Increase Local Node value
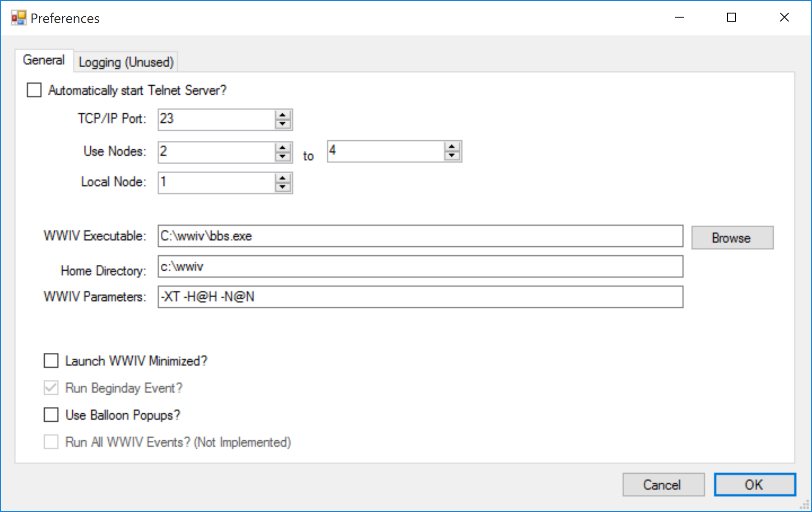Screen dimensions: 812x512 pyautogui.click(x=283, y=178)
